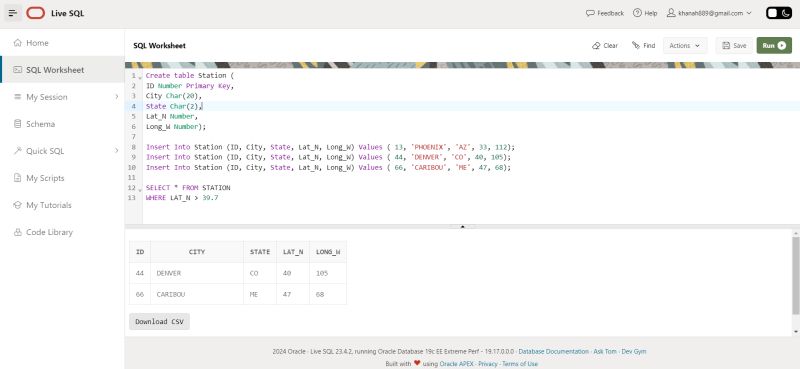800x369 pixels.
Task: Open Database Documentation link
Action: [553, 352]
